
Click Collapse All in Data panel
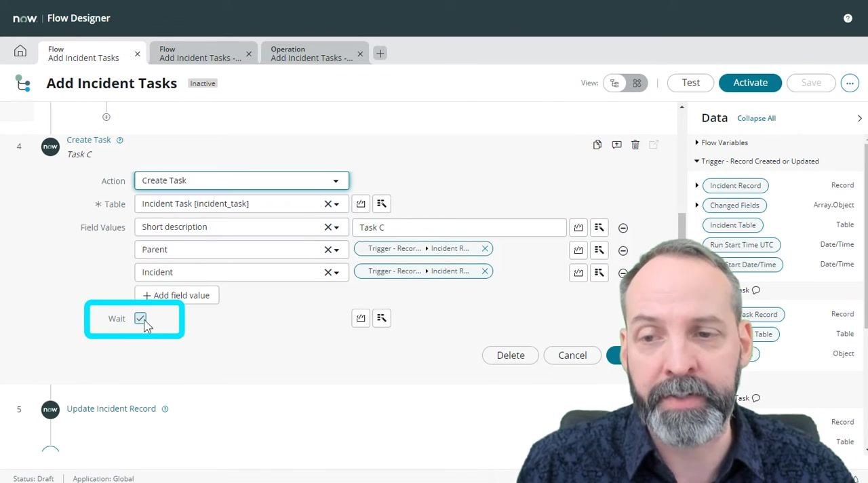pyautogui.click(x=756, y=118)
